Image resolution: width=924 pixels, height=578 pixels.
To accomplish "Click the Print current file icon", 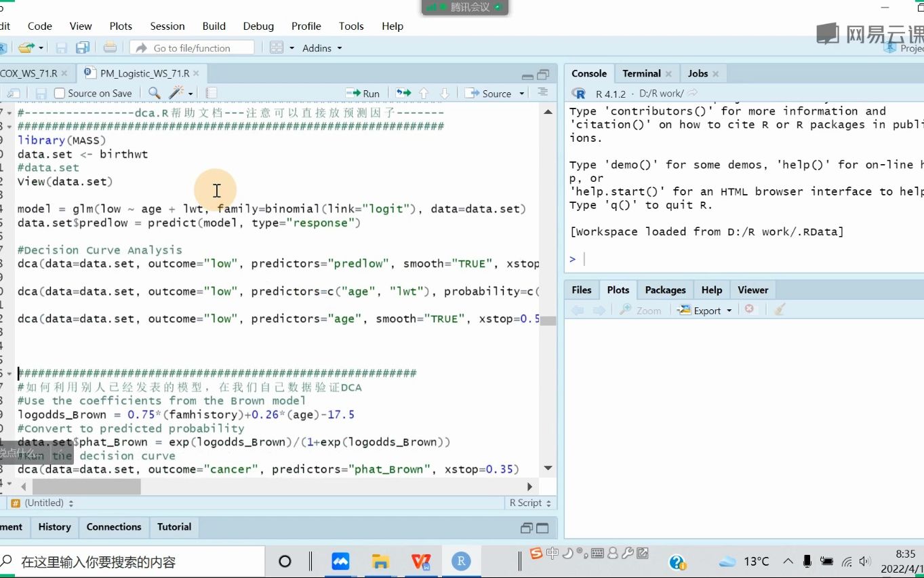I will pyautogui.click(x=110, y=48).
